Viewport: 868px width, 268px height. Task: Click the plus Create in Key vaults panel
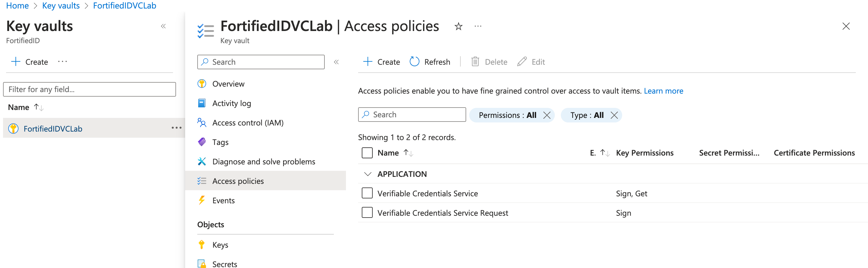tap(30, 62)
